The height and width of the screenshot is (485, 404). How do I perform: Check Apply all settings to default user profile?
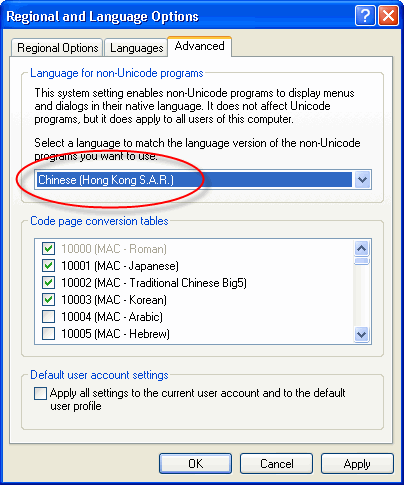(40, 393)
